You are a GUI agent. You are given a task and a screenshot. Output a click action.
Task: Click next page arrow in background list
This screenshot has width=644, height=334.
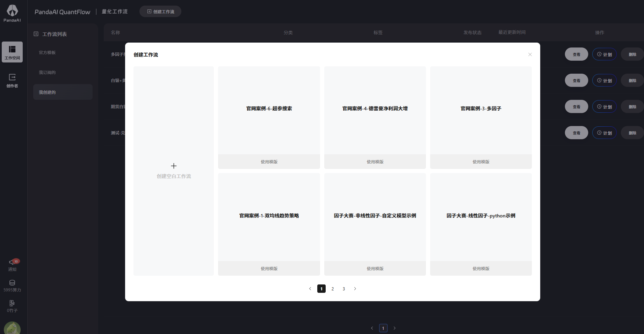pos(395,328)
